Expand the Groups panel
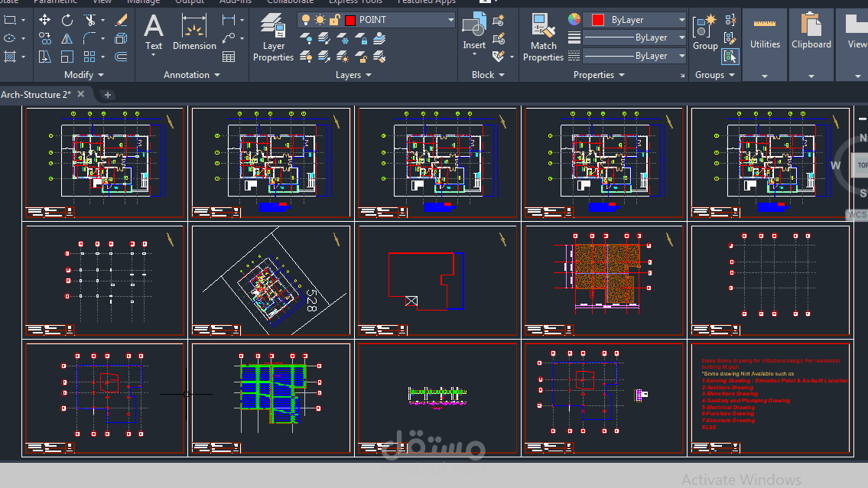 (714, 75)
